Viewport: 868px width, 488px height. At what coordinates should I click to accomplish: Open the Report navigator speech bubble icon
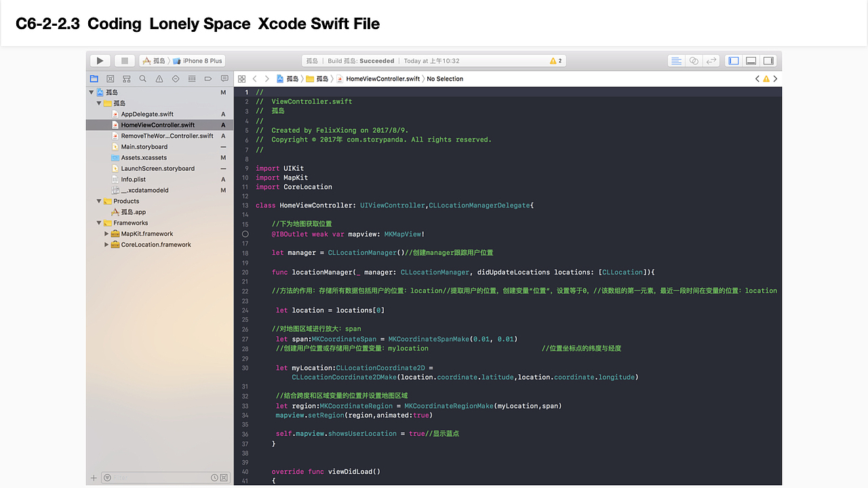tap(224, 79)
